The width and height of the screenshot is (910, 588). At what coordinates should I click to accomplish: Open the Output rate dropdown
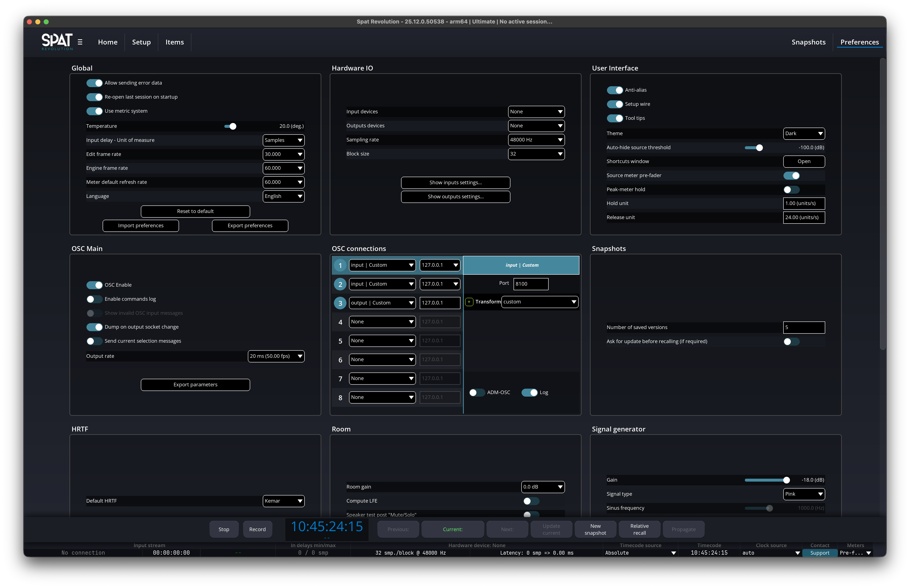coord(276,356)
